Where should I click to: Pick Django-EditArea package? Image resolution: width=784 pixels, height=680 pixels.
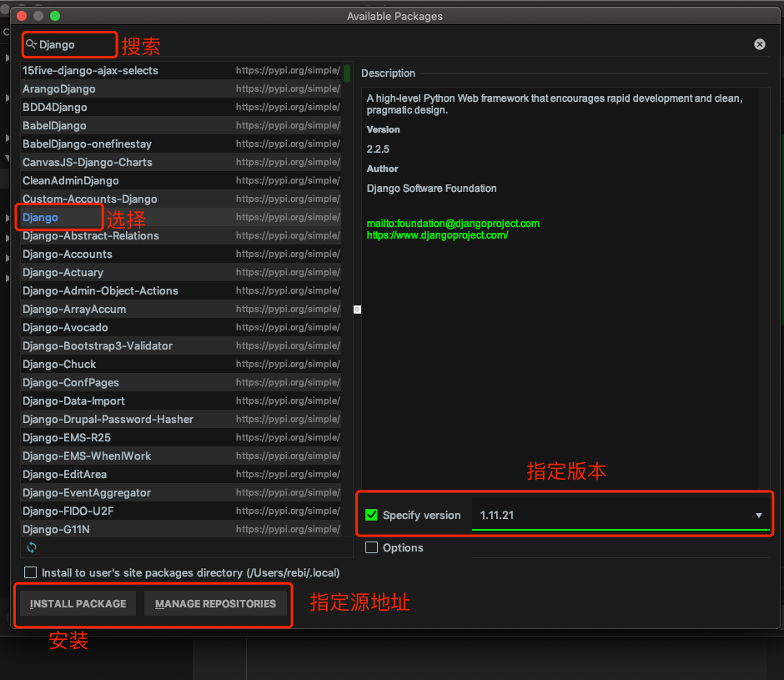pos(181,474)
